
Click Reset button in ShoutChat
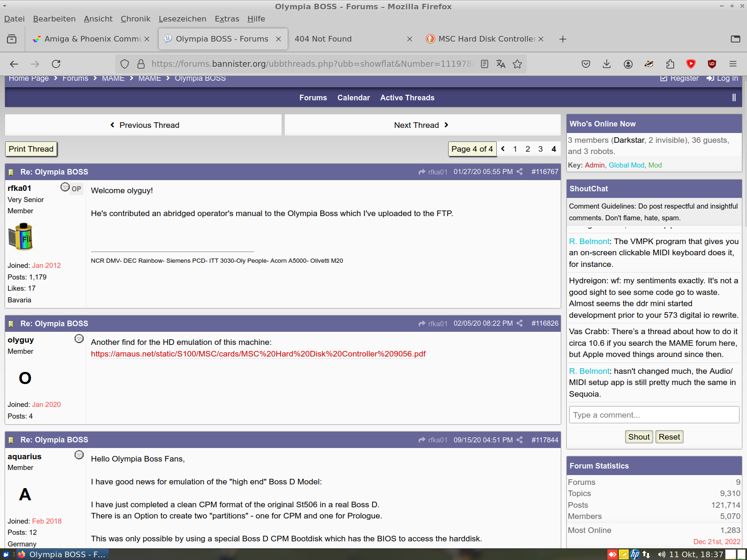pyautogui.click(x=669, y=437)
